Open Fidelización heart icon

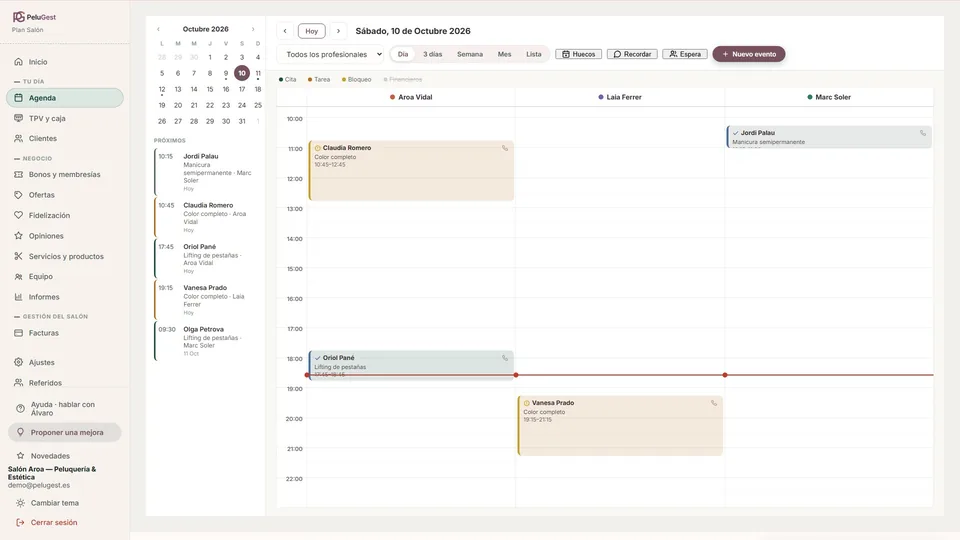point(18,216)
